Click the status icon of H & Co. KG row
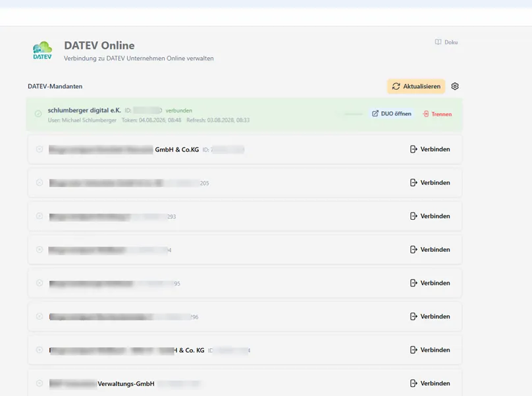 coord(40,350)
